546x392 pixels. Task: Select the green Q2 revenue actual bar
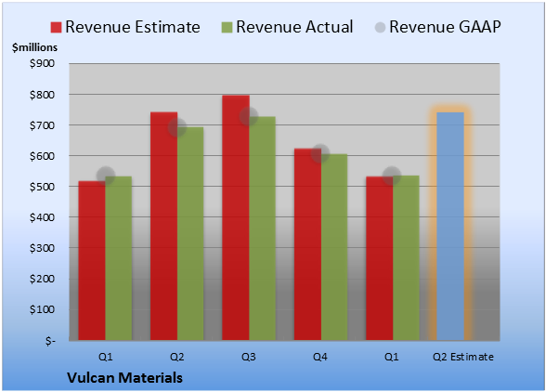click(190, 233)
